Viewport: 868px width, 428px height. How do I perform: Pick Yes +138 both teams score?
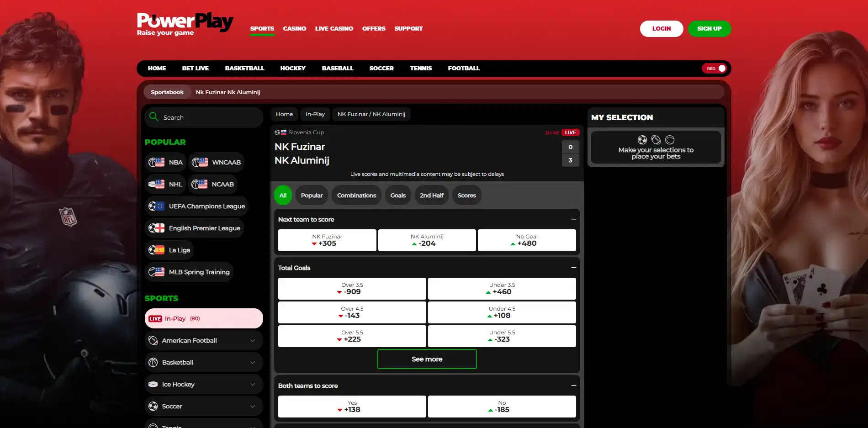(x=352, y=407)
